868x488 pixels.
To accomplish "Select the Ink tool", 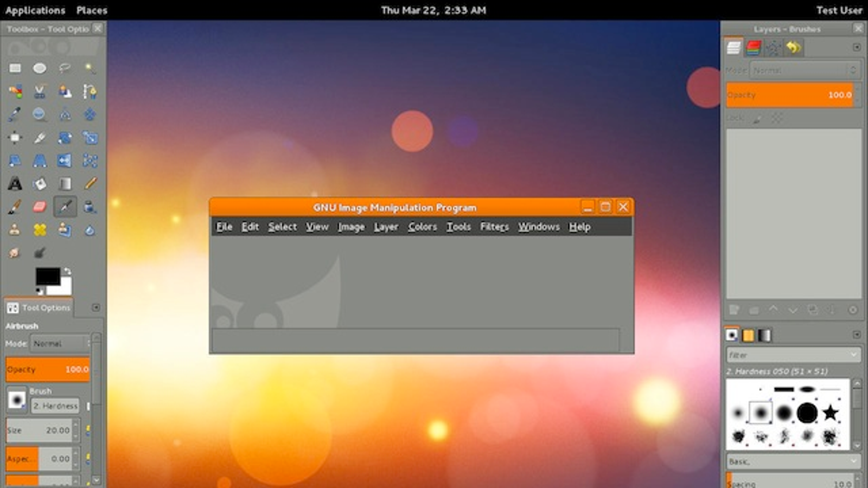I will pos(90,207).
